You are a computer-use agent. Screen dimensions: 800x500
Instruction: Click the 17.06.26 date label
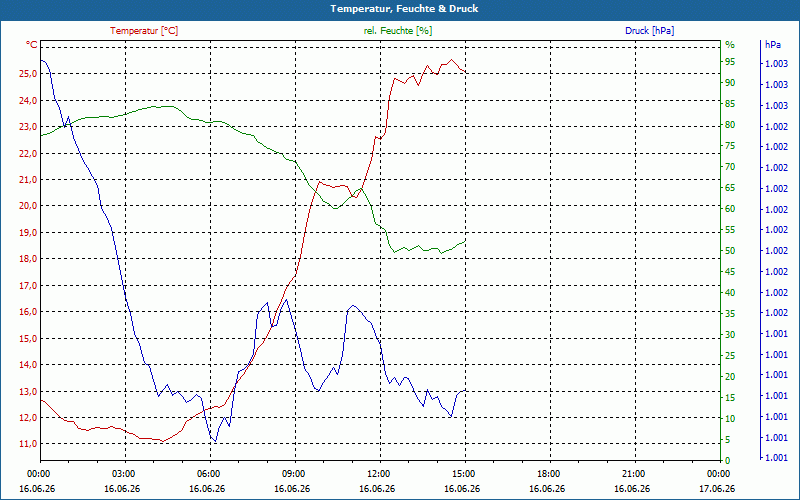717,489
